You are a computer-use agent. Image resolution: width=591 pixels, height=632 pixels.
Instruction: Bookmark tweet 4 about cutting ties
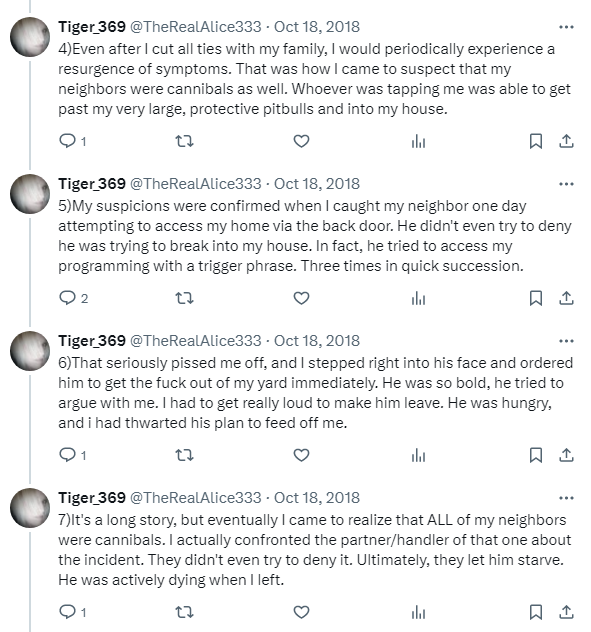535,141
